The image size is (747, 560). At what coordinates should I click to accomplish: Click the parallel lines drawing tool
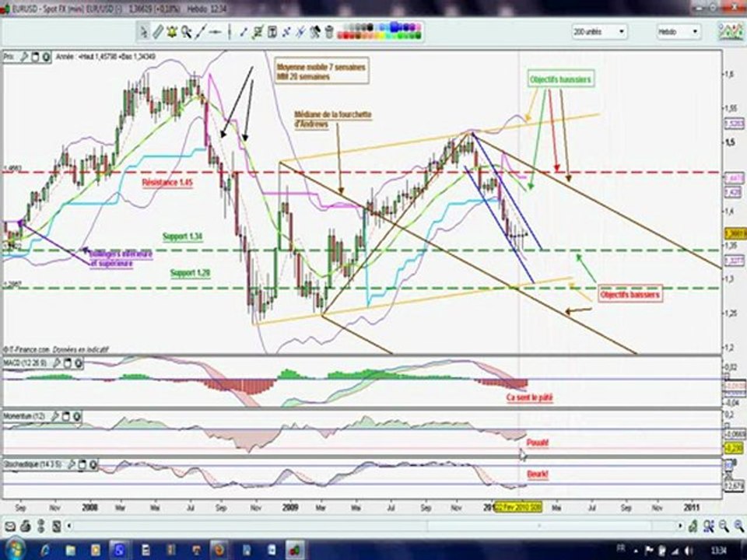(300, 32)
